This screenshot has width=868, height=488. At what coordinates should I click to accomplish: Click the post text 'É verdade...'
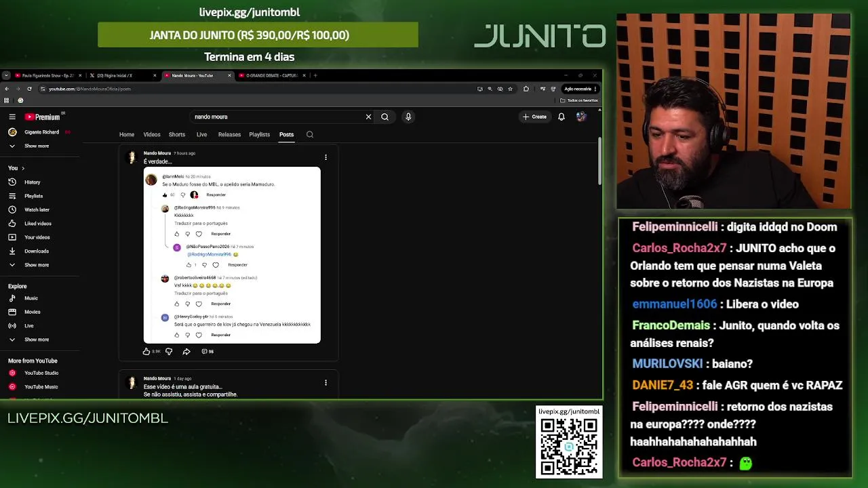click(157, 161)
